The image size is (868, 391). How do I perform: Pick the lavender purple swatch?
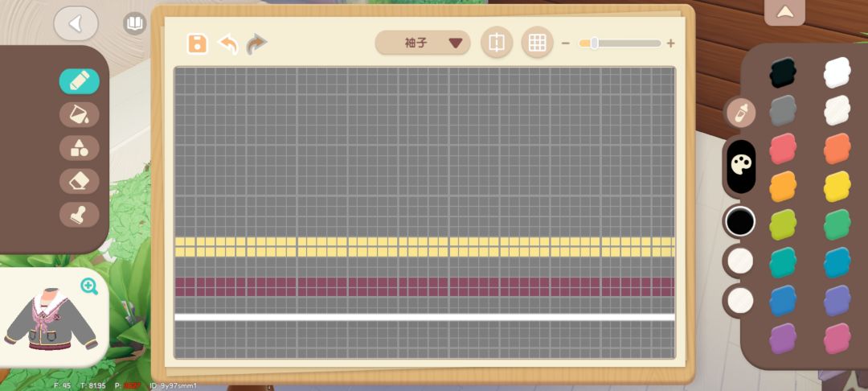click(837, 301)
